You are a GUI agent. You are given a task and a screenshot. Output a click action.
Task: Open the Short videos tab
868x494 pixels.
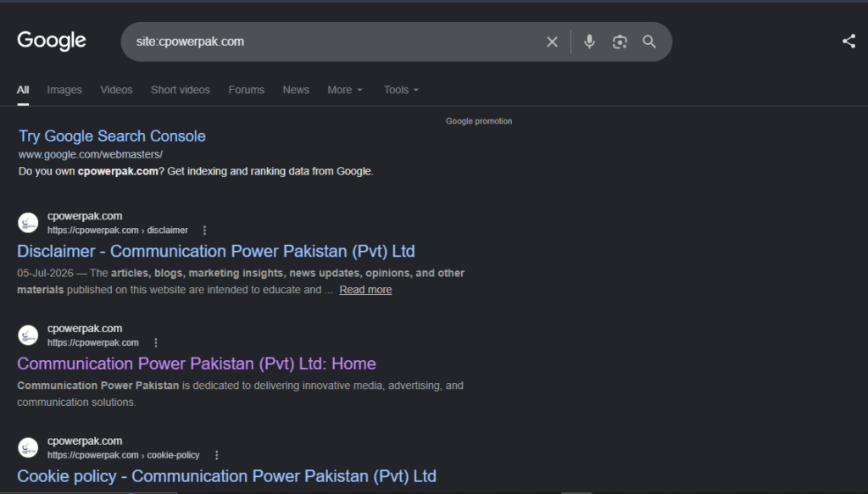point(181,90)
